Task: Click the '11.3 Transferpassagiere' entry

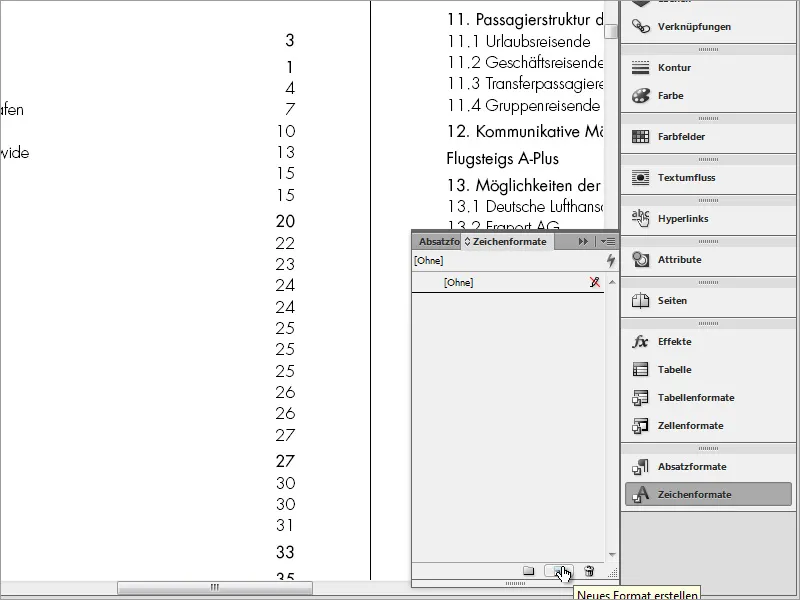Action: pyautogui.click(x=525, y=84)
